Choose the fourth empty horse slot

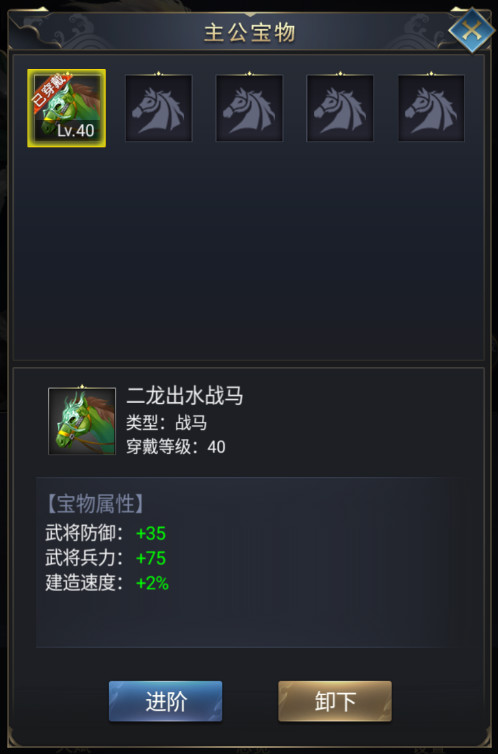click(x=340, y=108)
